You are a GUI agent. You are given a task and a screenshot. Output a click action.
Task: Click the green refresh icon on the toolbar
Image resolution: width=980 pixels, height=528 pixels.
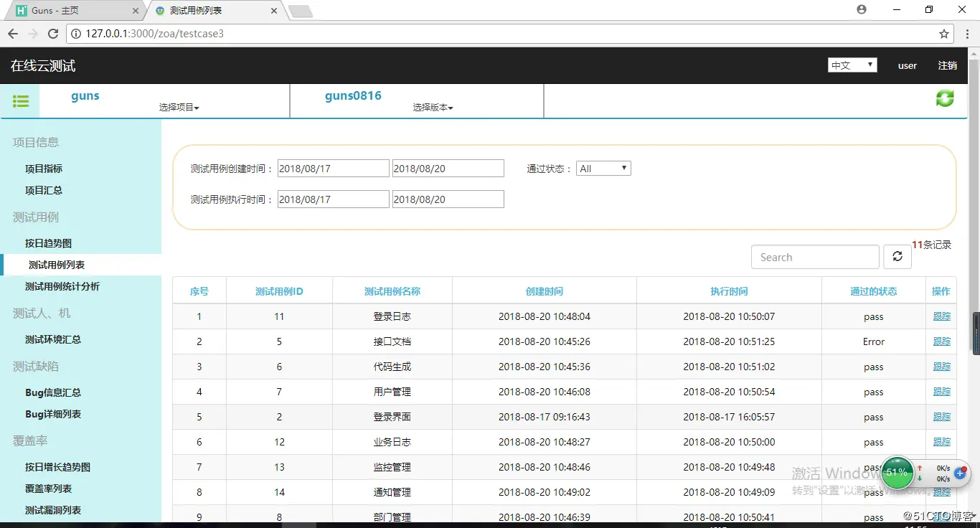[944, 98]
